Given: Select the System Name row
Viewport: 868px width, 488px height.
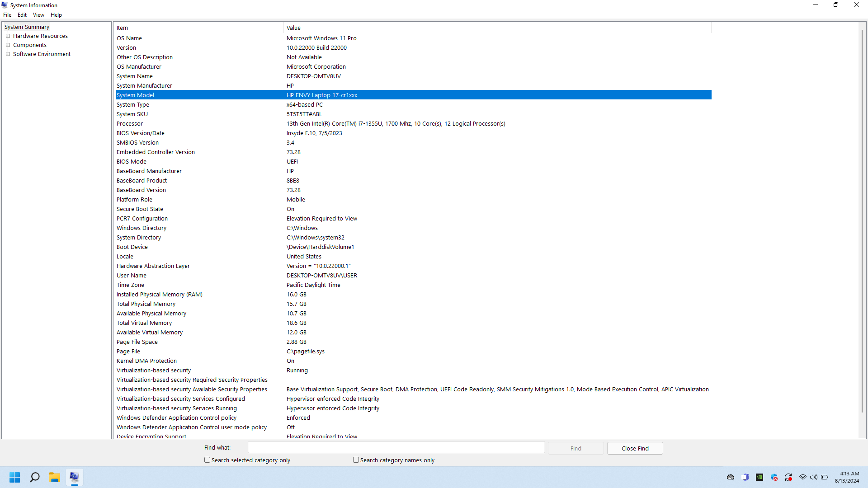Looking at the screenshot, I should click(413, 76).
